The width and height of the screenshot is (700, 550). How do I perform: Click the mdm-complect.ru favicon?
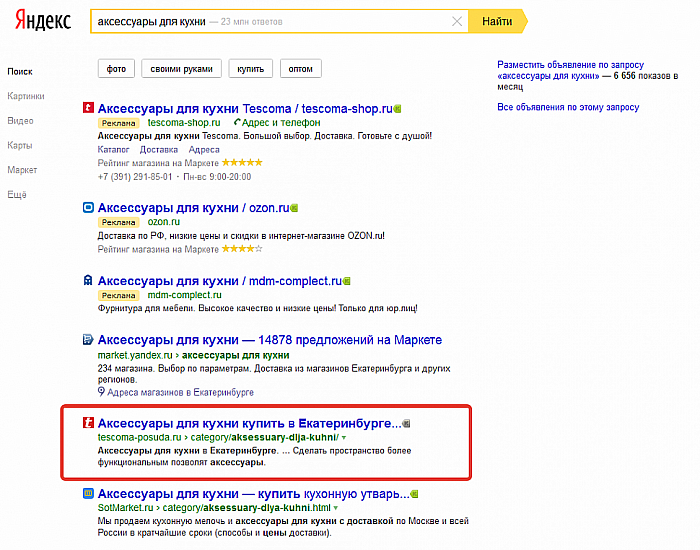(x=88, y=280)
